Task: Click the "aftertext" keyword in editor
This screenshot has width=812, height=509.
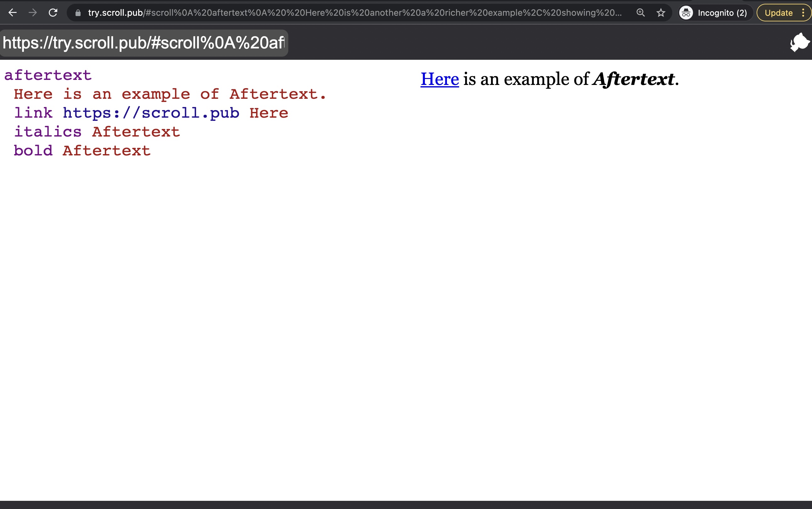Action: (x=48, y=75)
